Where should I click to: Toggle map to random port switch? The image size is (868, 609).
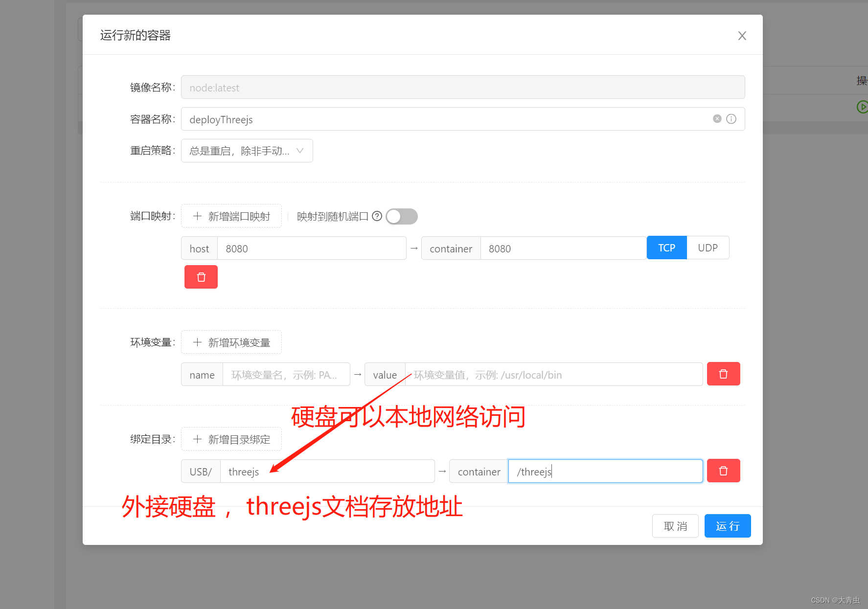point(402,216)
